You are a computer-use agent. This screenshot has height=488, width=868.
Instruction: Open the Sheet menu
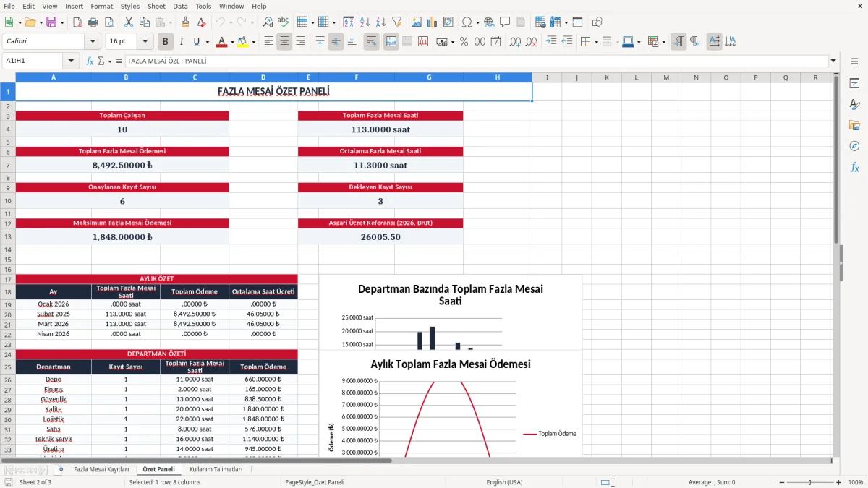156,6
